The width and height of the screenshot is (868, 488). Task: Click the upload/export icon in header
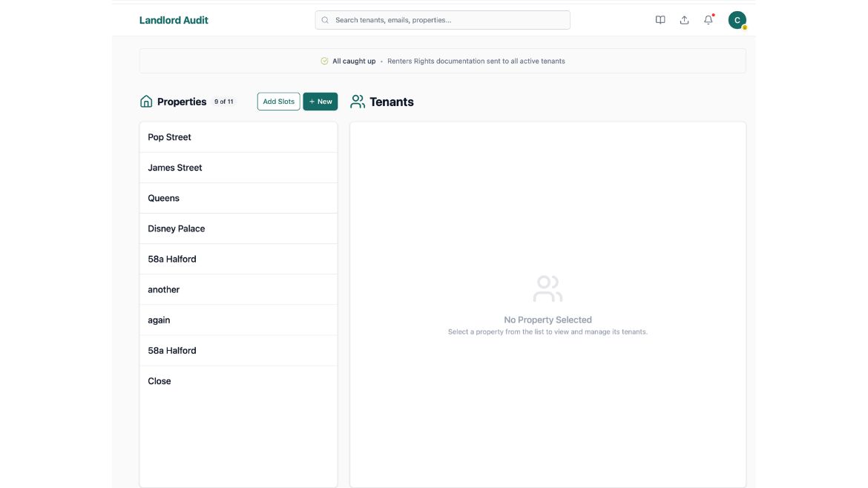[x=684, y=20]
